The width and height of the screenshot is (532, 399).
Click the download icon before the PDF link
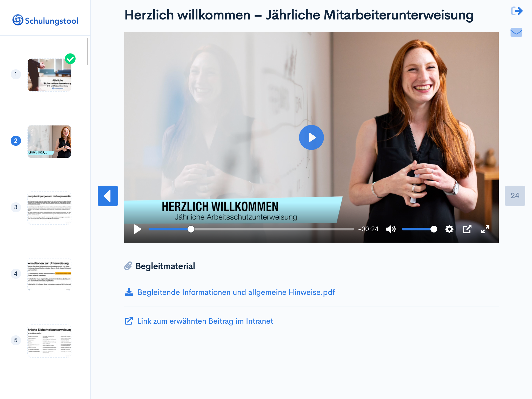click(x=129, y=292)
